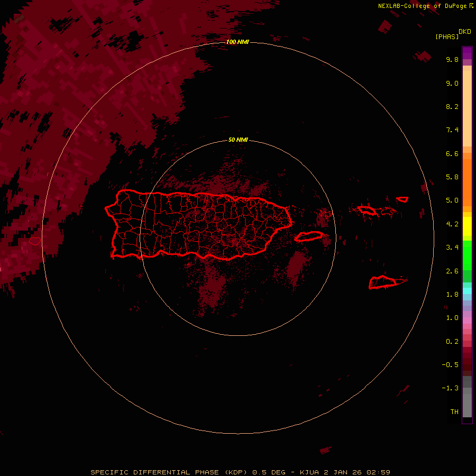Click the 5.0 value on color scale
This screenshot has width=476, height=476.
tap(452, 200)
